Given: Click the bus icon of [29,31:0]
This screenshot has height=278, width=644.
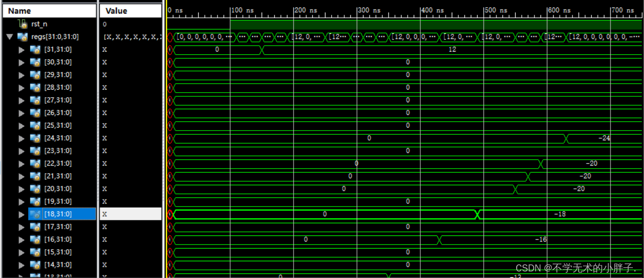Looking at the screenshot, I should coord(34,74).
